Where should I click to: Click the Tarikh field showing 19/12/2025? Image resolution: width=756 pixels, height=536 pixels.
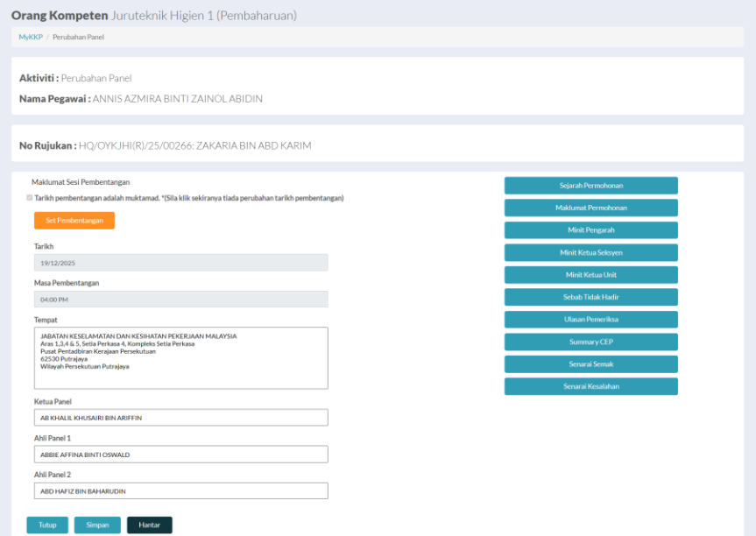(180, 263)
